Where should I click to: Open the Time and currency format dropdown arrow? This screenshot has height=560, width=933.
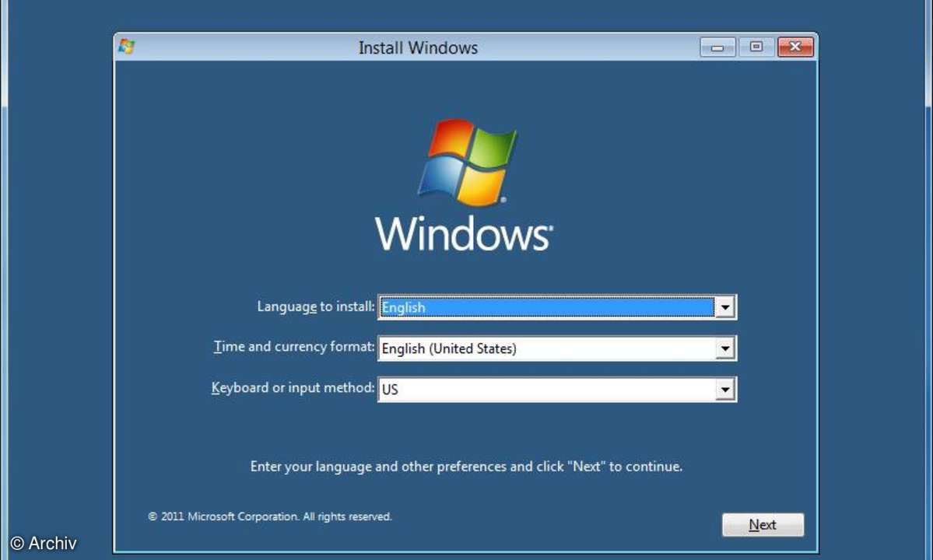click(724, 348)
